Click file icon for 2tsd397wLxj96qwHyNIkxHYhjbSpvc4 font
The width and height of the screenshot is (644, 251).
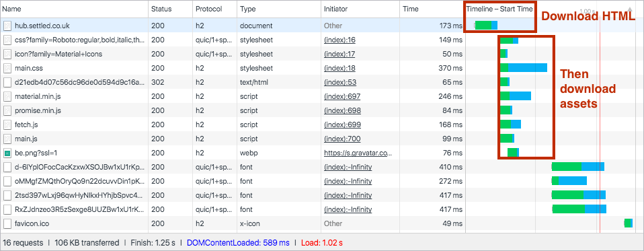pos(7,195)
